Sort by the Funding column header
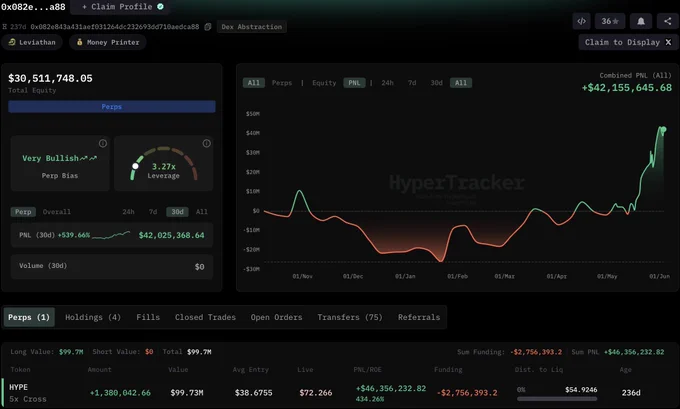 448,370
